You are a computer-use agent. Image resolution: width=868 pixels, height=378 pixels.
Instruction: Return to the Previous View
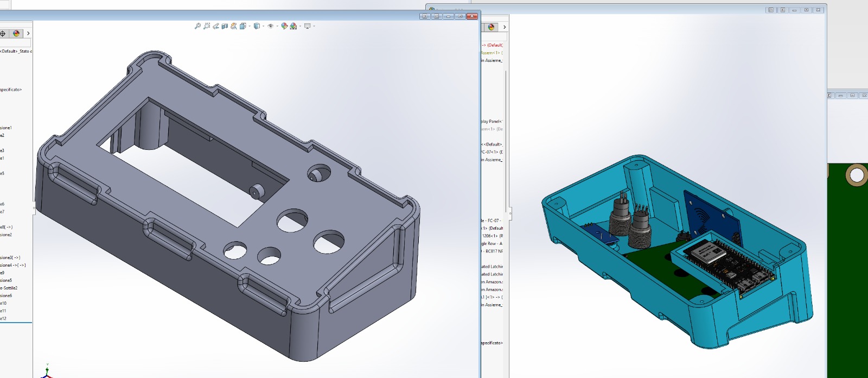(216, 26)
